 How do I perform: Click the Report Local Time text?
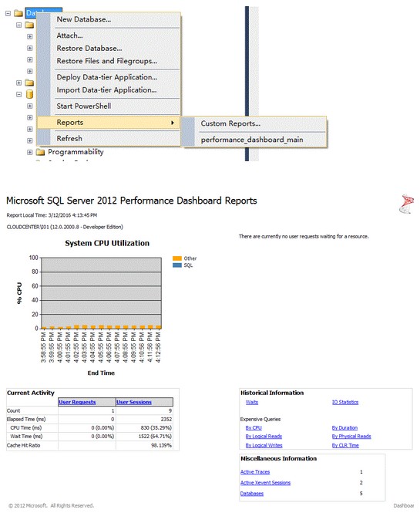[52, 215]
